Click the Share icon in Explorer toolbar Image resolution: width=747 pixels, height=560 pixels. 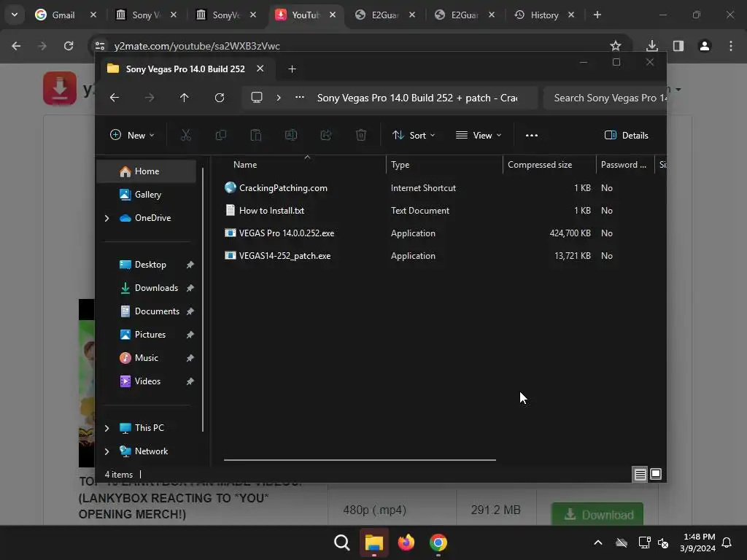[x=326, y=135]
